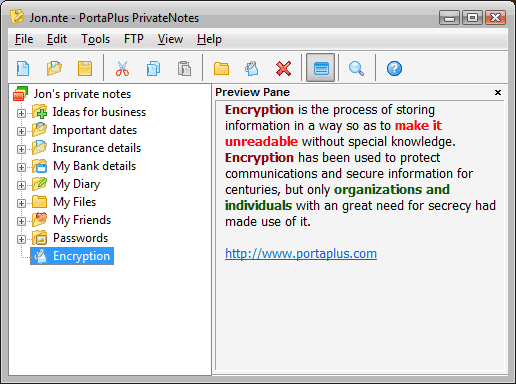Screen dimensions: 516x384
Task: Select the Encryption note label
Action: click(82, 256)
